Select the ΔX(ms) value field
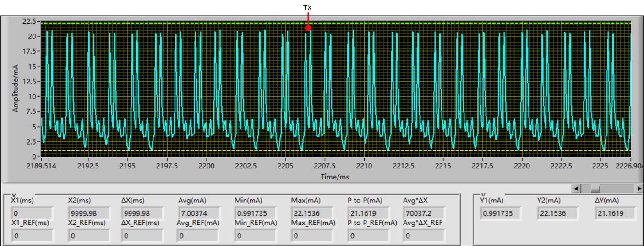The height and width of the screenshot is (246, 644). [142, 213]
